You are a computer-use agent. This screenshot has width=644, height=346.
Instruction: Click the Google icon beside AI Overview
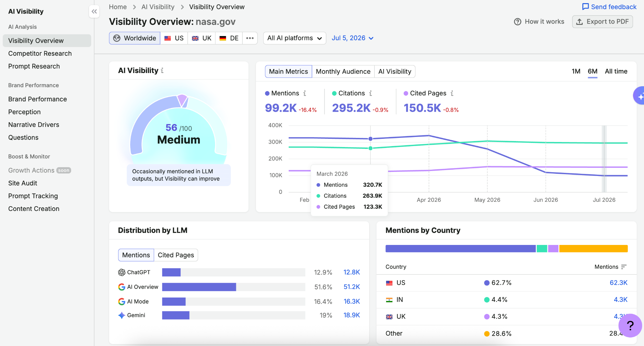[122, 287]
